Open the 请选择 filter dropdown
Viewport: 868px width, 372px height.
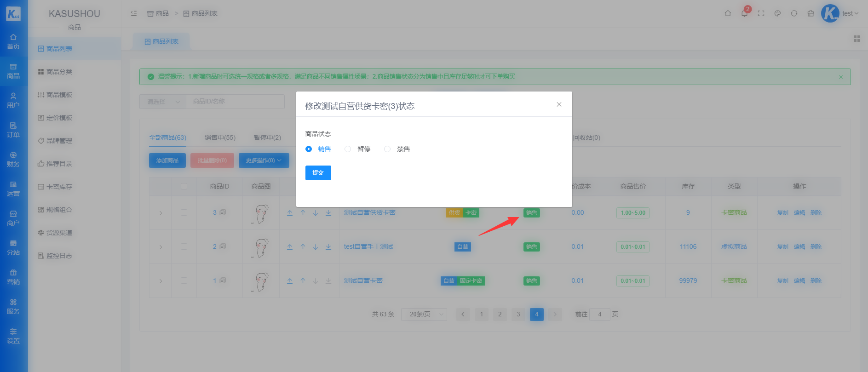pos(163,102)
